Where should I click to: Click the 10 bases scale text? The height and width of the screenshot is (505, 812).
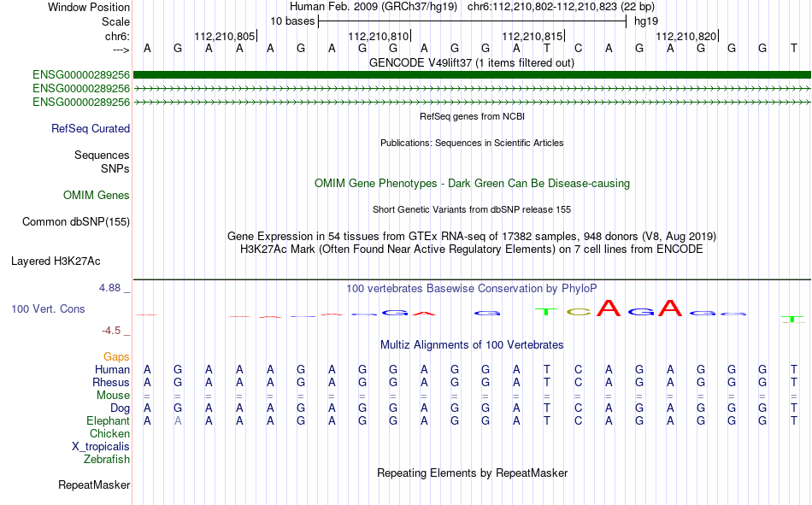pyautogui.click(x=292, y=21)
